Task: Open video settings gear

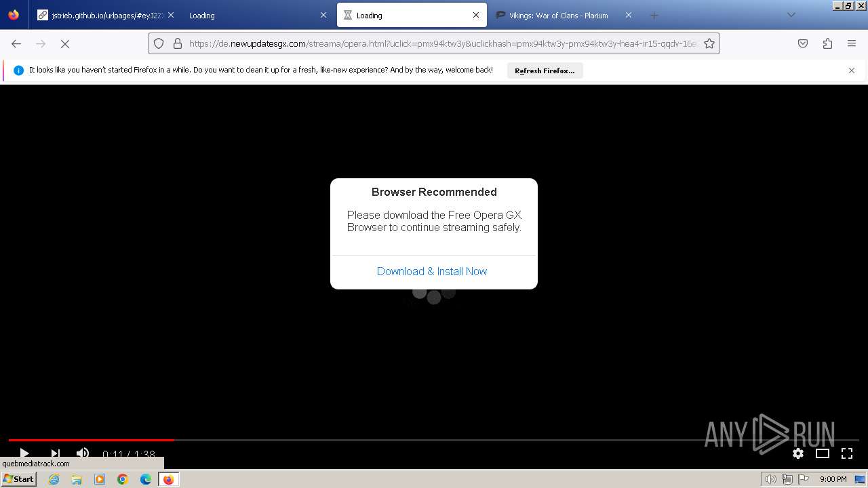Action: click(798, 453)
